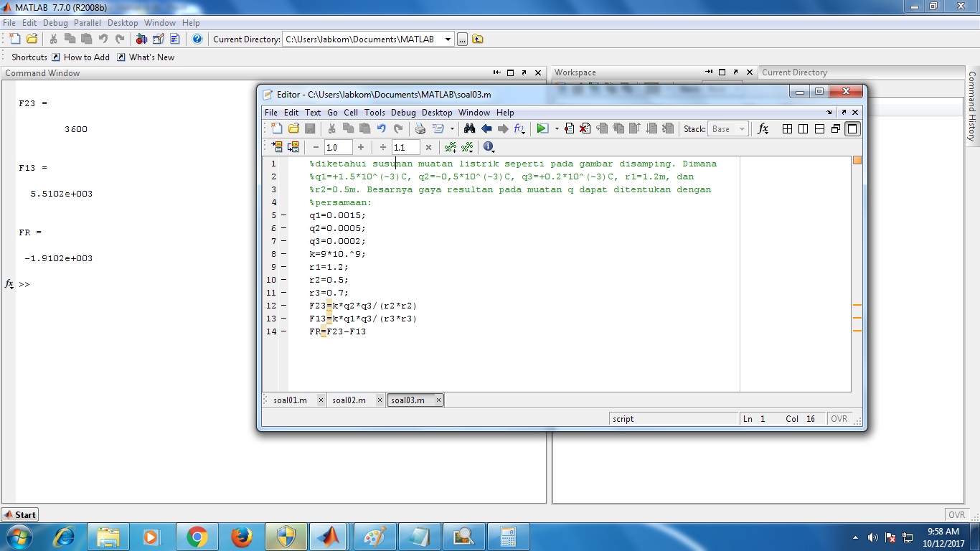Viewport: 980px width, 551px height.
Task: Click the How to Add shortcut
Action: click(80, 57)
